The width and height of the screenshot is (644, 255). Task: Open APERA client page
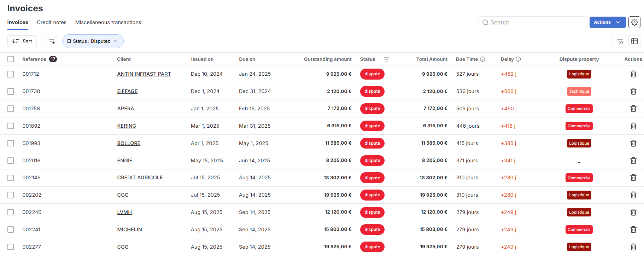click(x=125, y=109)
